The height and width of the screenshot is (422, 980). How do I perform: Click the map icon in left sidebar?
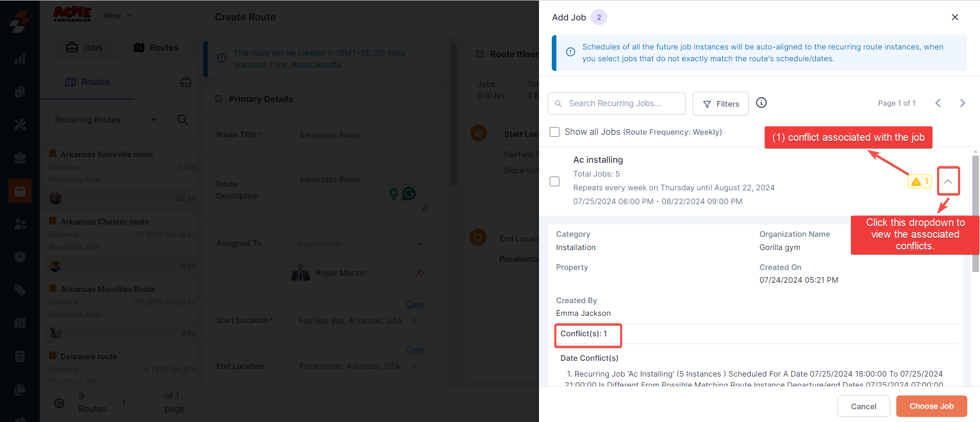pos(20,323)
